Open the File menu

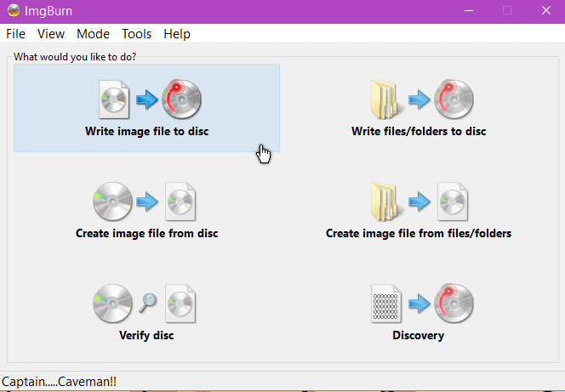16,34
